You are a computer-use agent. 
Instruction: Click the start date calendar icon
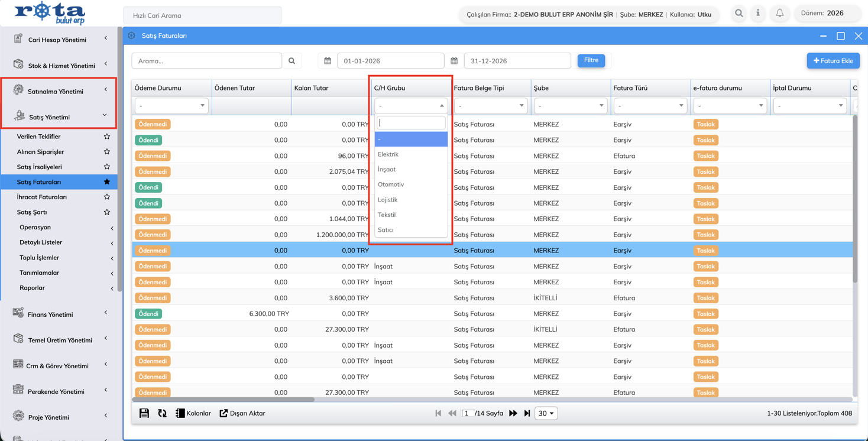(328, 60)
